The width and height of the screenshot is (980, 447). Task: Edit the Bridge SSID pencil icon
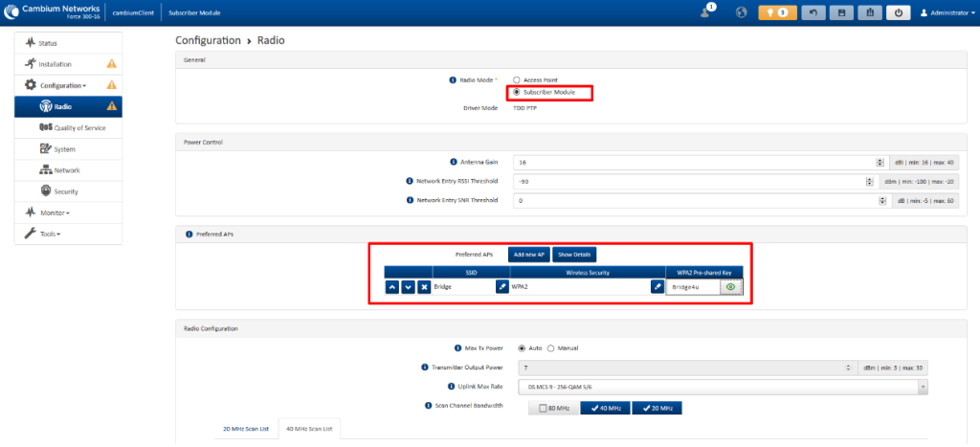tap(501, 286)
